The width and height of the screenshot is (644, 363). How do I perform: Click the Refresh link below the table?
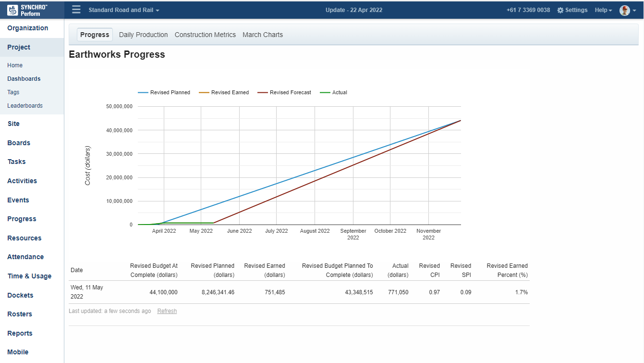tap(167, 311)
